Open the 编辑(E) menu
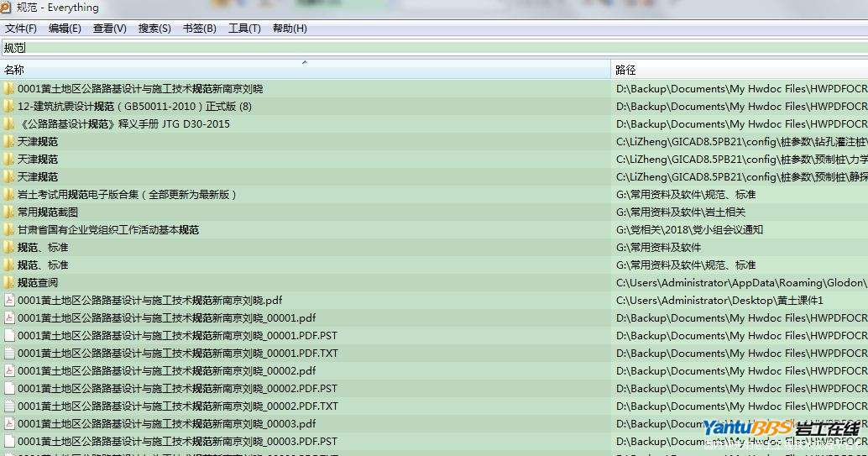The width and height of the screenshot is (868, 456). pos(65,29)
